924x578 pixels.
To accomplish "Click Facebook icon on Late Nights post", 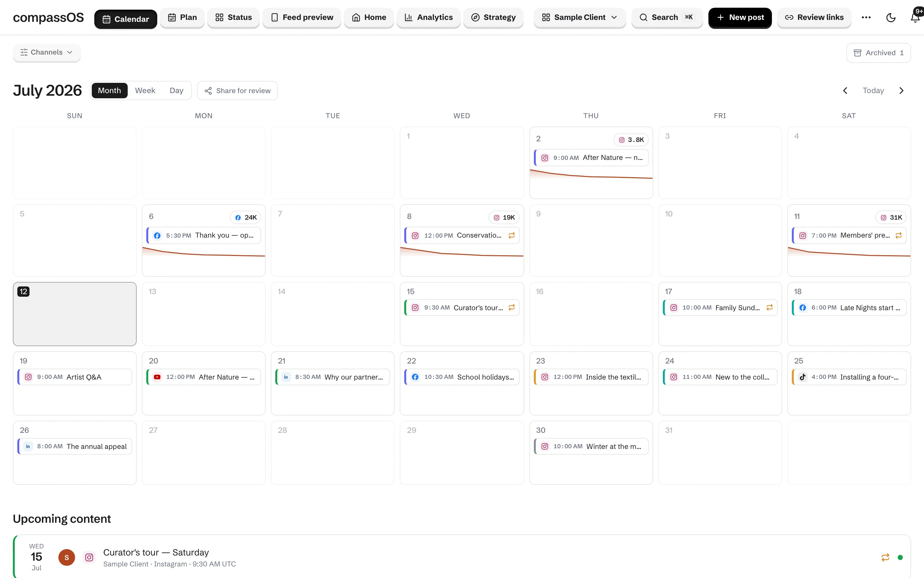I will tap(803, 308).
